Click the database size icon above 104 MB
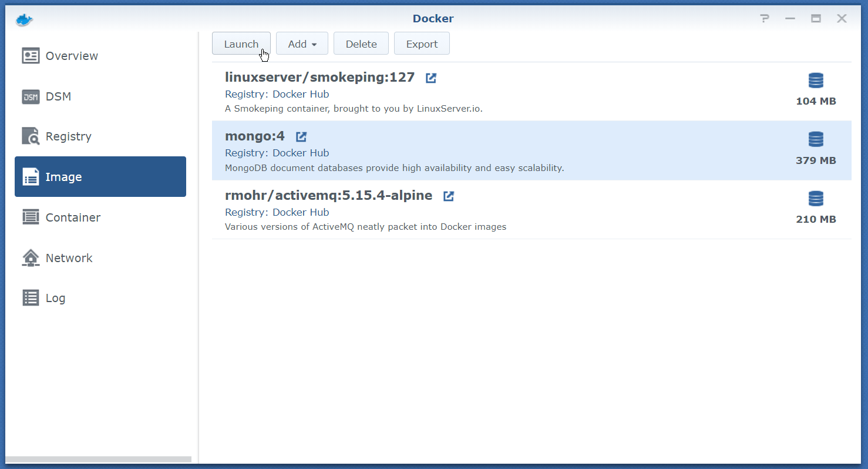Image resolution: width=868 pixels, height=469 pixels. (x=816, y=81)
